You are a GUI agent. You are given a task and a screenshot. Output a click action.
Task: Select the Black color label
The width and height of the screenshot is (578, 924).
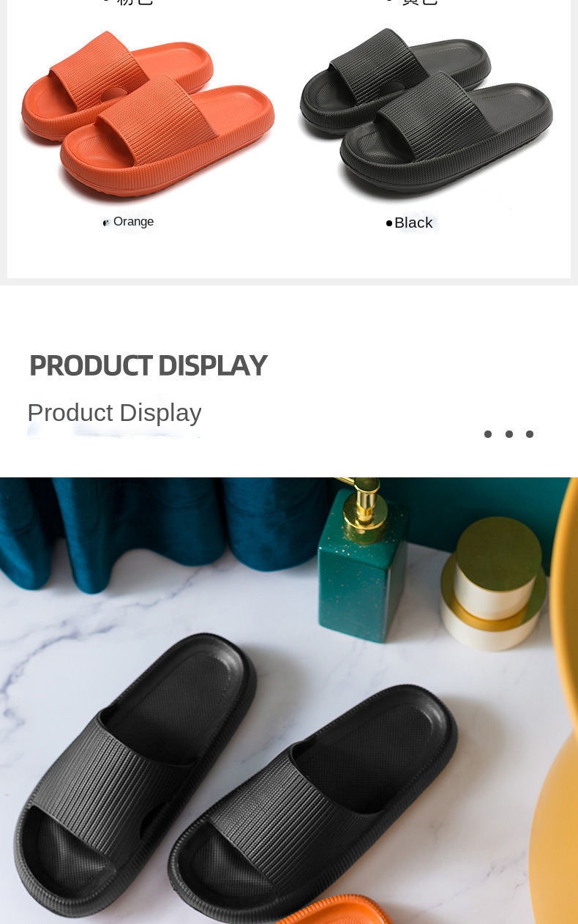[x=413, y=223]
